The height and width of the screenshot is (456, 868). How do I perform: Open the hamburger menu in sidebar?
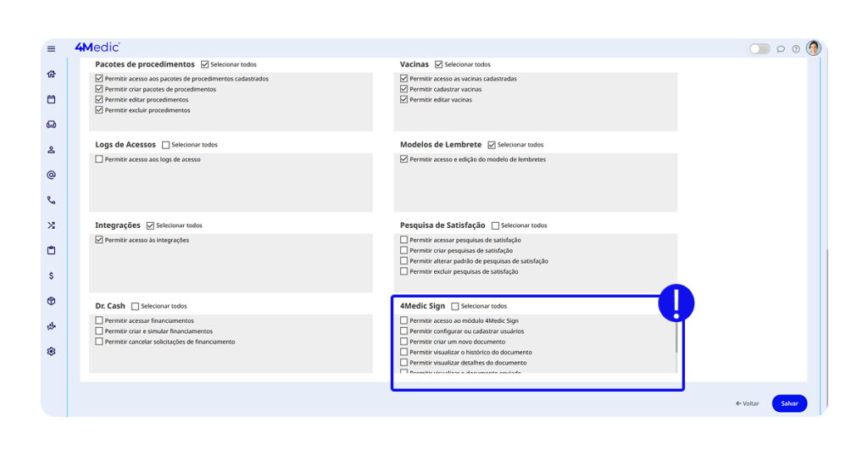pyautogui.click(x=52, y=48)
